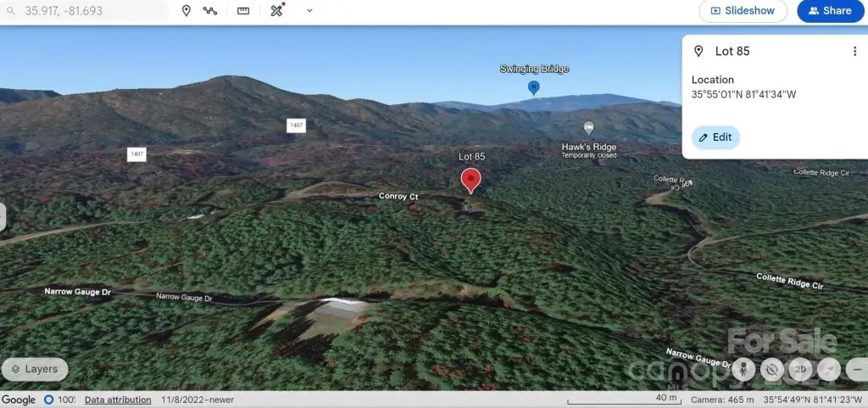
Task: Switch the map to 2D view
Action: (800, 369)
